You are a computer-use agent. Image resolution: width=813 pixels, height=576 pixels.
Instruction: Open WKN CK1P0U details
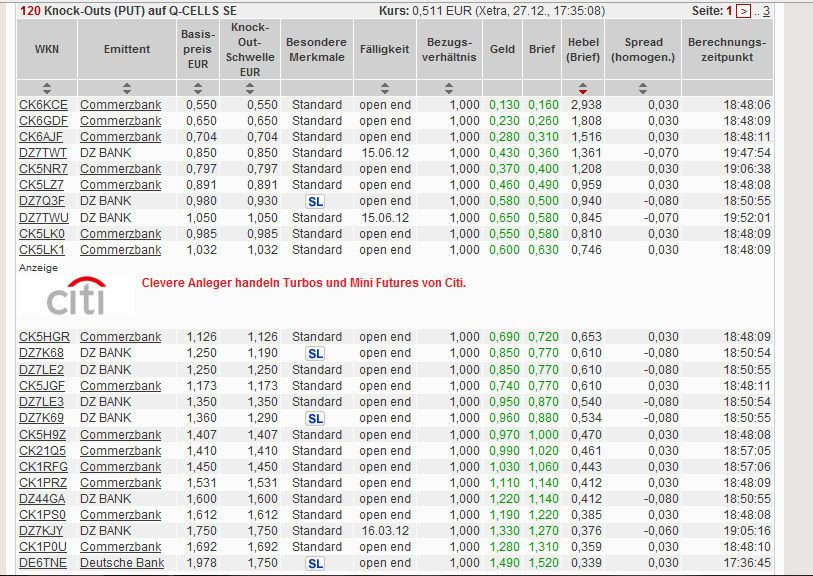tap(43, 547)
